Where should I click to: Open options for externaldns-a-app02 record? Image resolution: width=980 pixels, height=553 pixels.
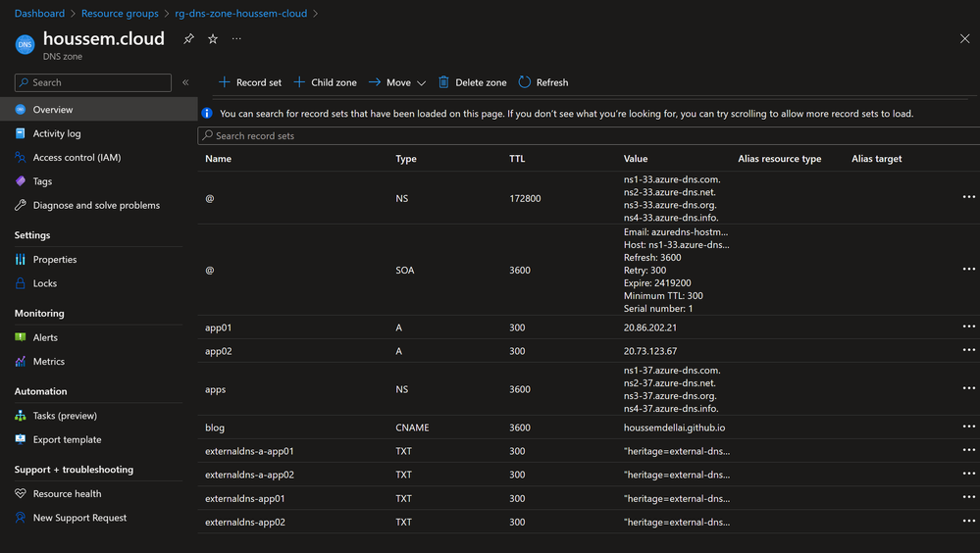[x=969, y=475]
